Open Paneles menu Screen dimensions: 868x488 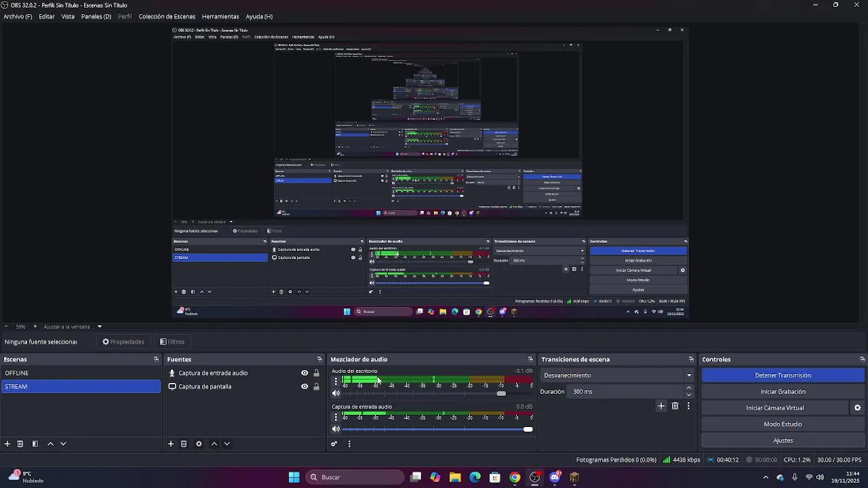(96, 16)
